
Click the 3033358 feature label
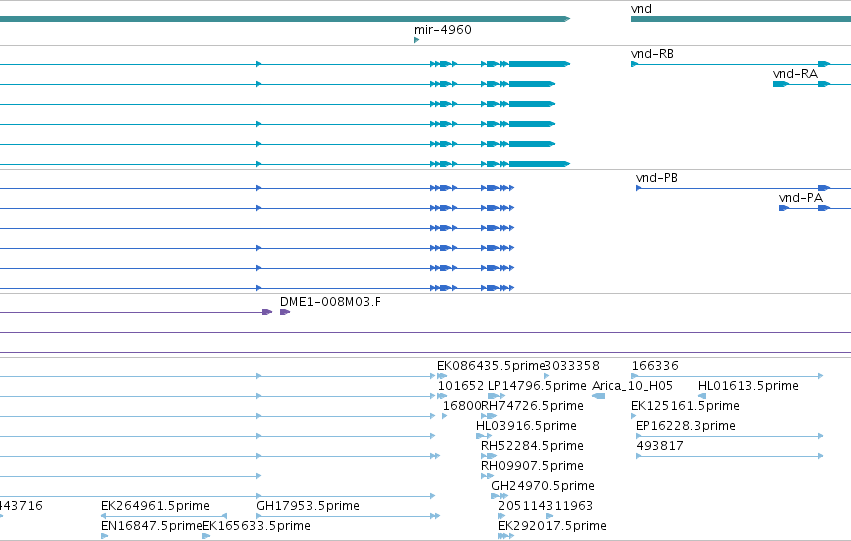click(x=572, y=366)
